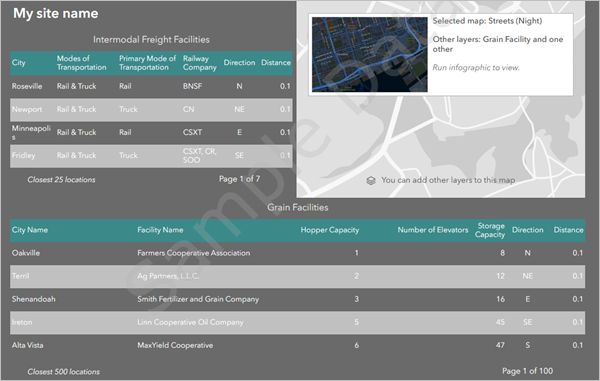Click 'Rail' cell in Roseville row
Image resolution: width=600 pixels, height=381 pixels.
click(125, 86)
